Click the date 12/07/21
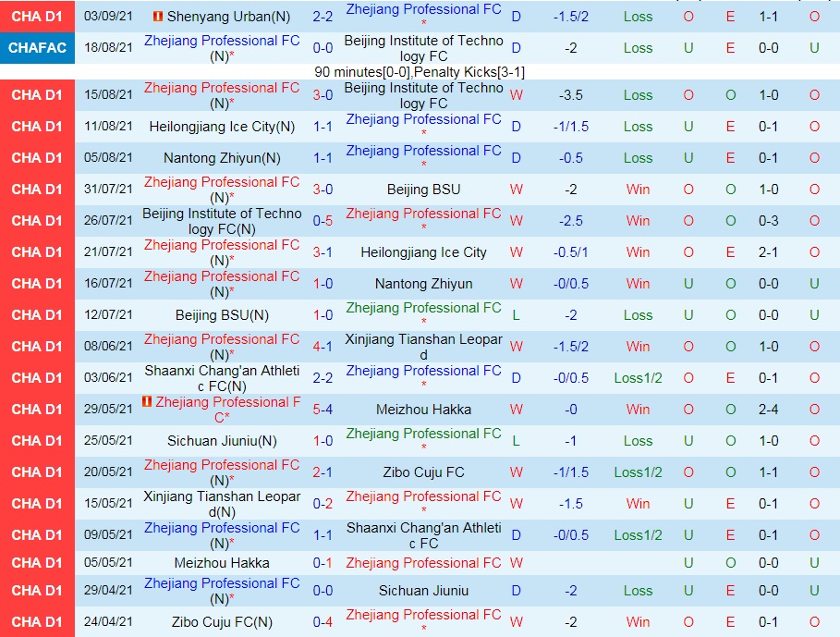840x637 pixels. pyautogui.click(x=108, y=315)
